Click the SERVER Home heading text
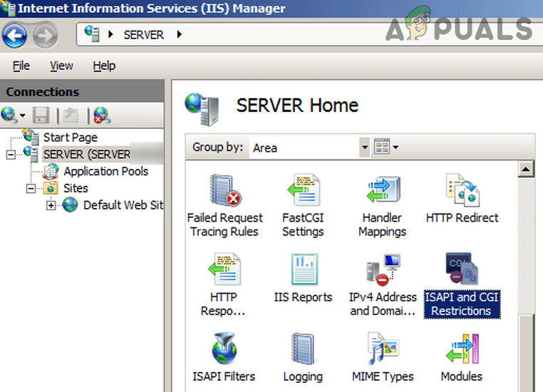The height and width of the screenshot is (392, 543). tap(297, 105)
